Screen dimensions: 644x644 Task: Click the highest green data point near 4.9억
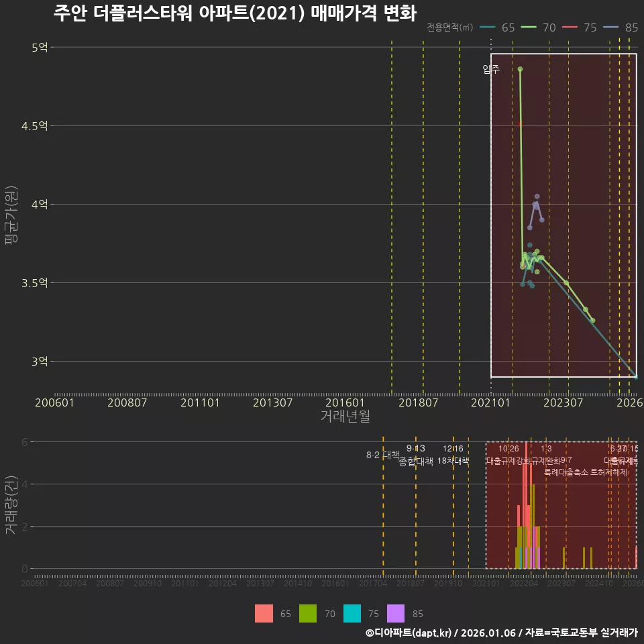520,69
